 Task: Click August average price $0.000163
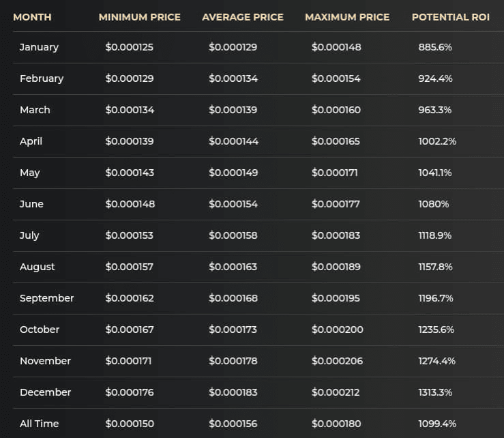(x=233, y=267)
